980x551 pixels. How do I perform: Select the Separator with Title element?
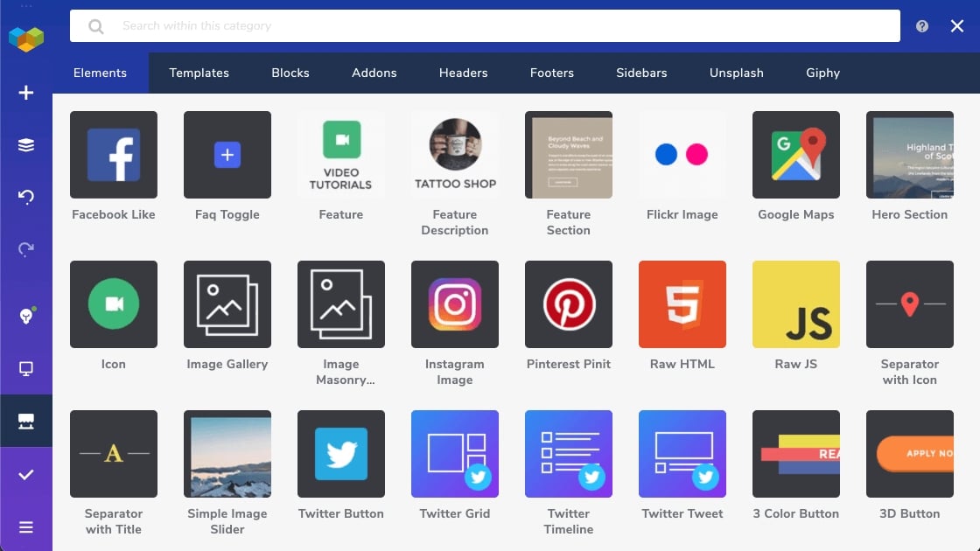point(114,454)
